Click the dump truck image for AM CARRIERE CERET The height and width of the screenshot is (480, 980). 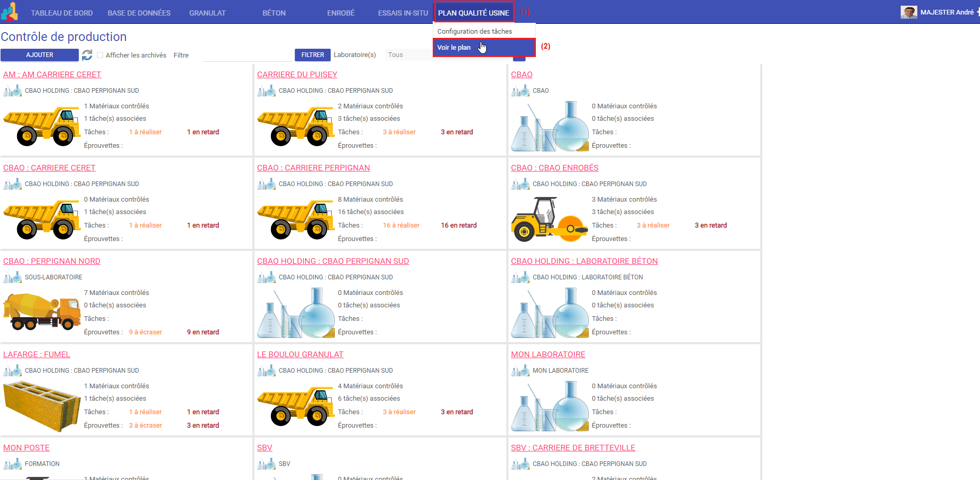click(41, 126)
